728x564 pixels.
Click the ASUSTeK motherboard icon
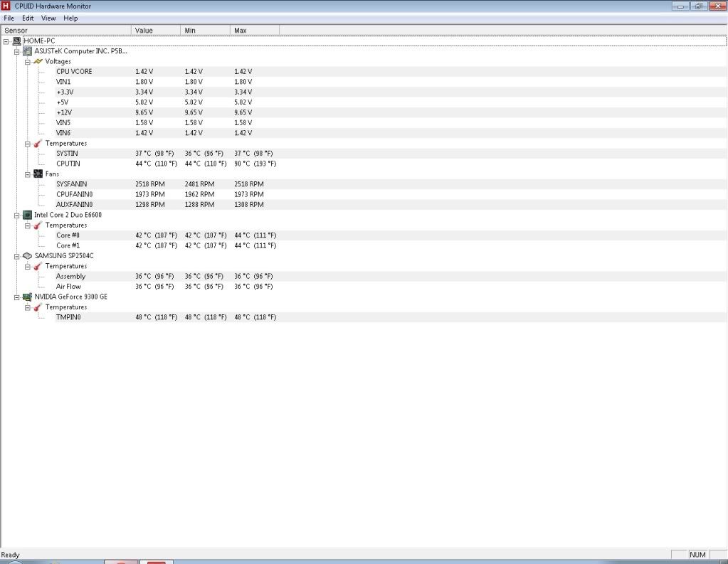click(x=28, y=51)
